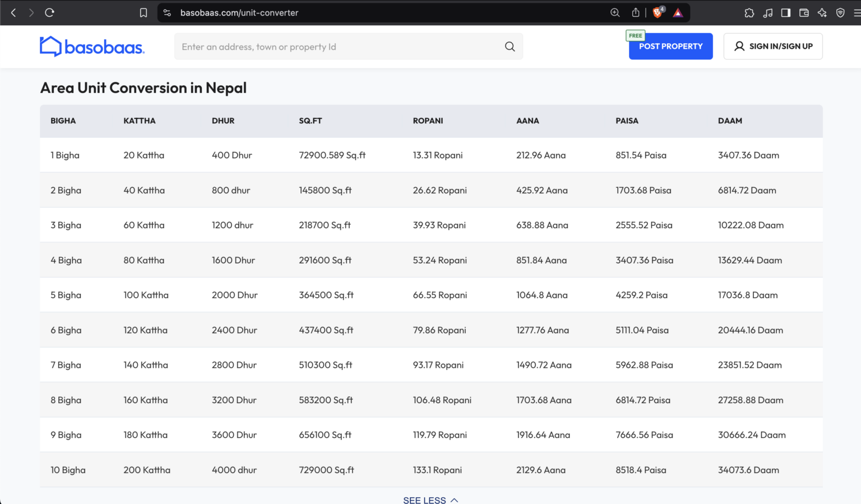861x504 pixels.
Task: Collapse the table using SEE LESS chevron
Action: (x=430, y=500)
